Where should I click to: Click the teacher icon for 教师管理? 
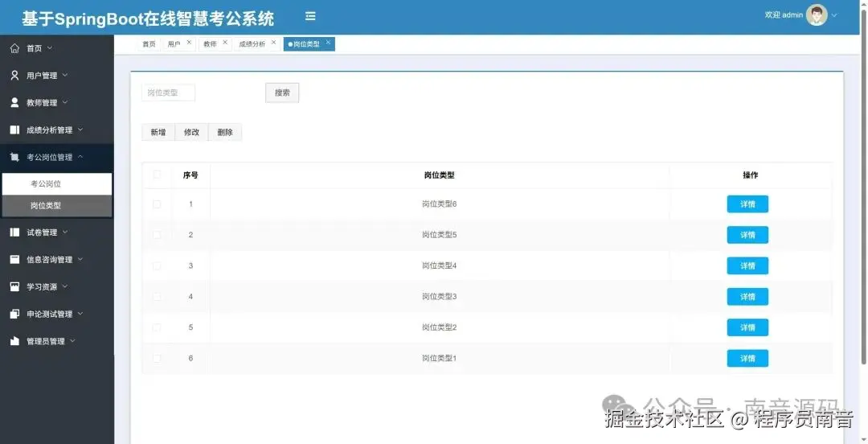point(15,102)
